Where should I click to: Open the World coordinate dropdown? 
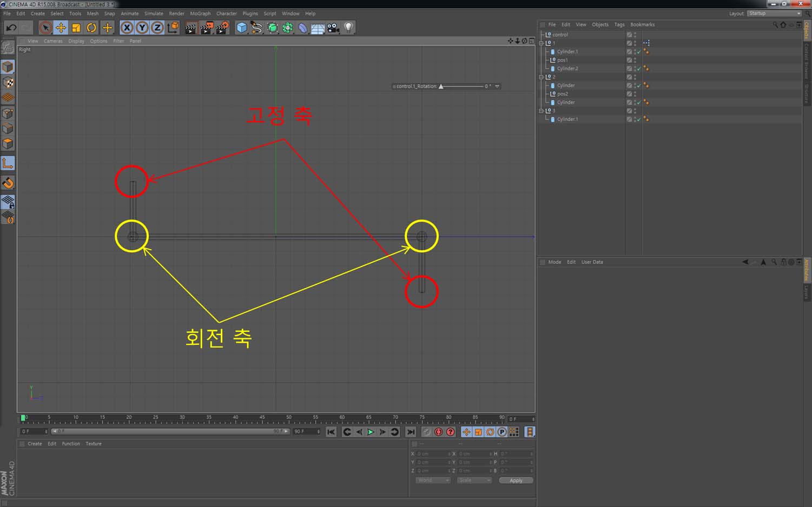pyautogui.click(x=433, y=481)
